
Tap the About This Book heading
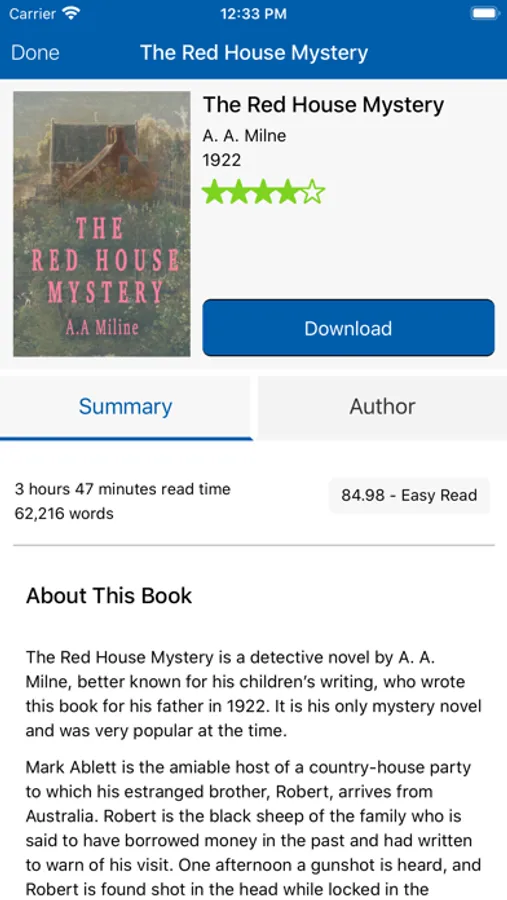tap(109, 595)
